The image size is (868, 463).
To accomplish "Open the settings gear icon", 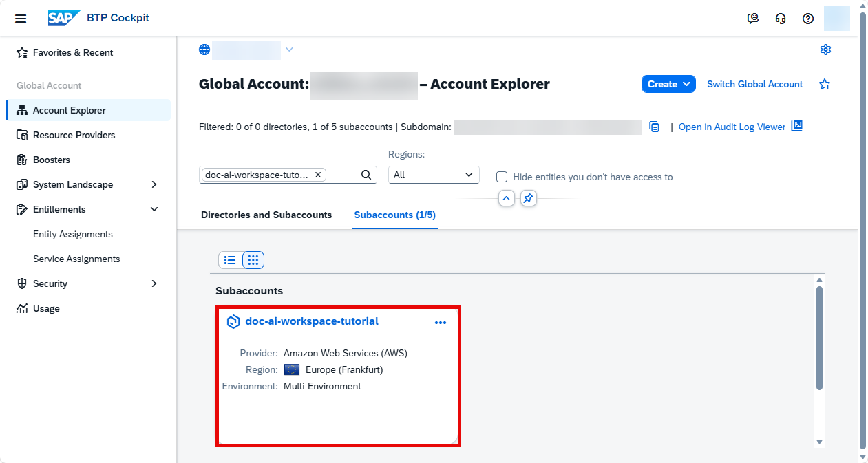I will click(826, 50).
